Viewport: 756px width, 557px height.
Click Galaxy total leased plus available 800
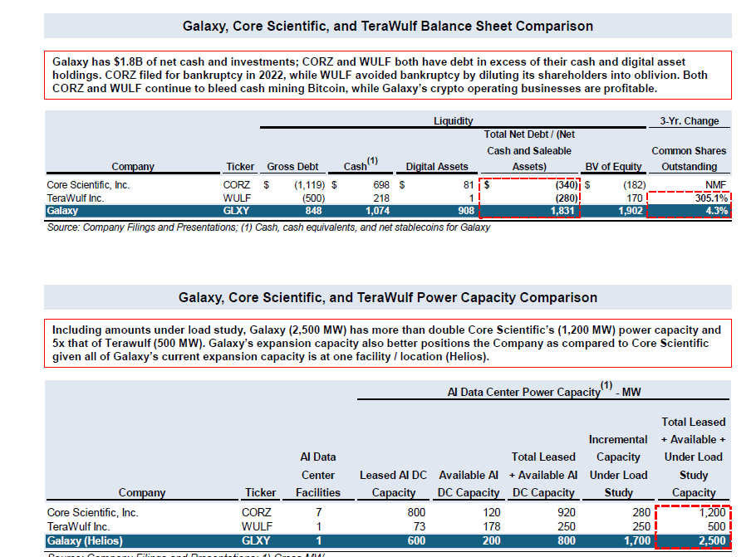coord(567,540)
